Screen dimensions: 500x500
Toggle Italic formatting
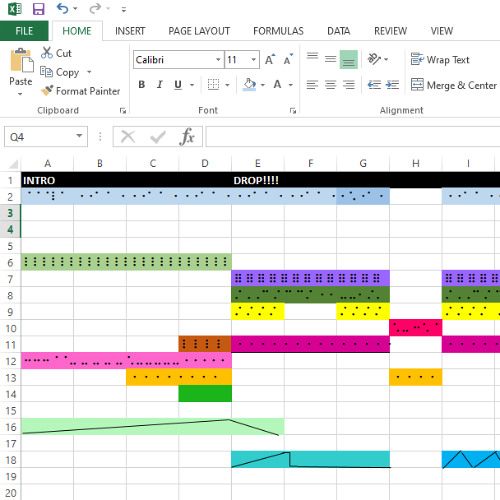(160, 85)
